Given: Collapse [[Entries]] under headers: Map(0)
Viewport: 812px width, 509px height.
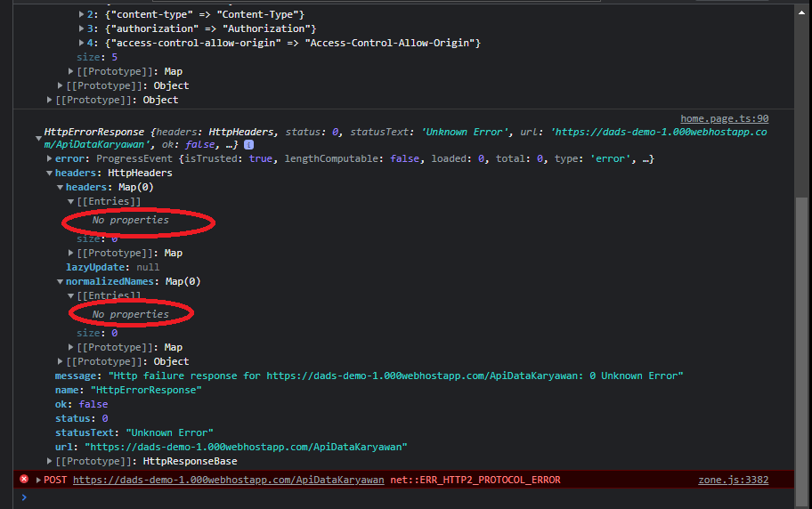Looking at the screenshot, I should tap(70, 201).
